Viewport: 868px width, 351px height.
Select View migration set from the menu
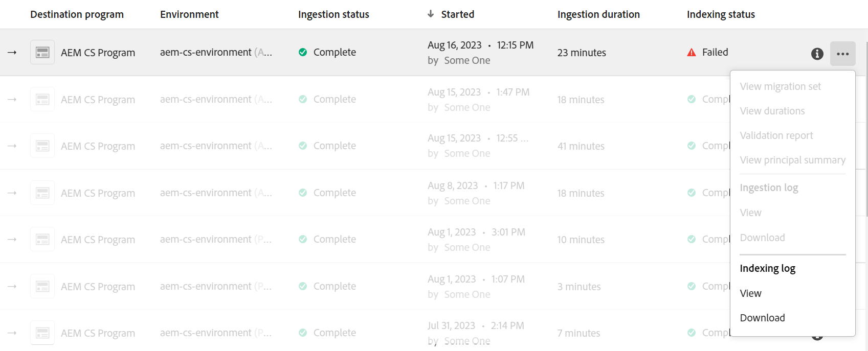[780, 86]
